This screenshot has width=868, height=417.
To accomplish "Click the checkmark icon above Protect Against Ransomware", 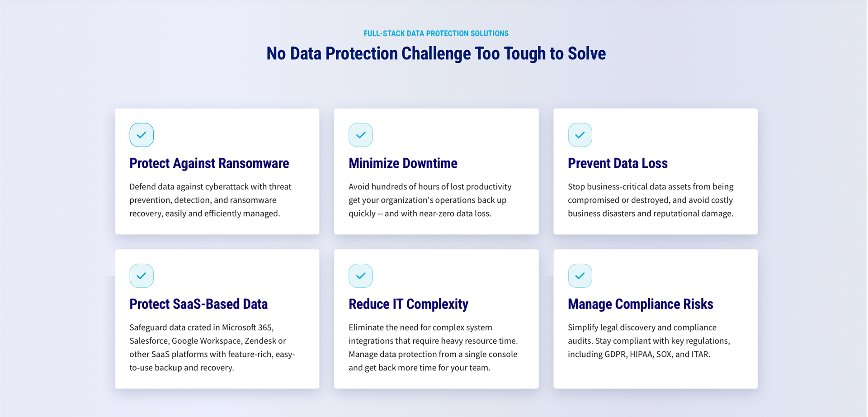I will (x=142, y=135).
